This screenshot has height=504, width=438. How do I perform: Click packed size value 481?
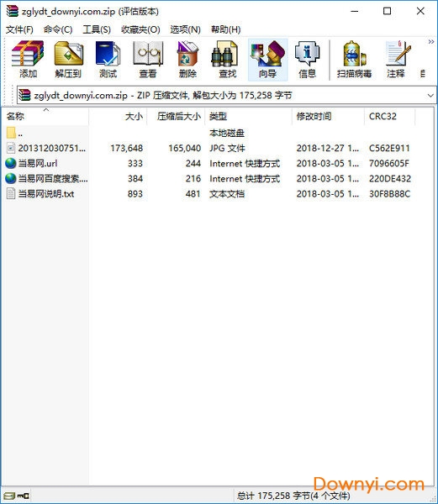[x=193, y=194]
